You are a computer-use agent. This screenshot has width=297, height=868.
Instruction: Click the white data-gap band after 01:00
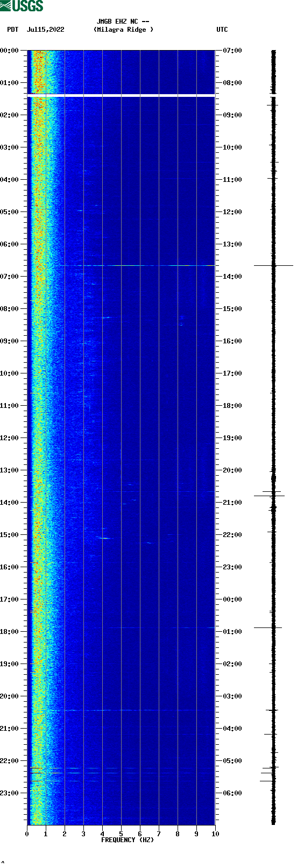pos(121,95)
